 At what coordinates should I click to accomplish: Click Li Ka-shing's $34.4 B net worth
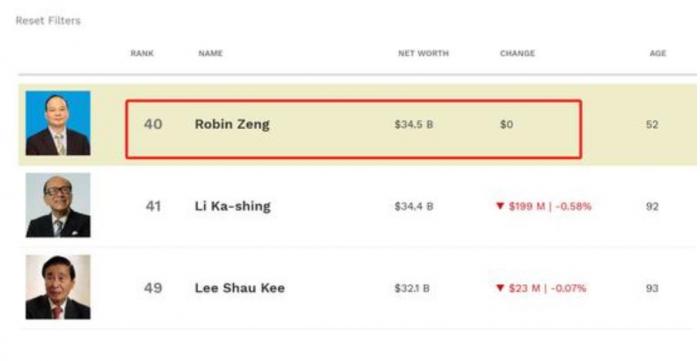click(413, 206)
